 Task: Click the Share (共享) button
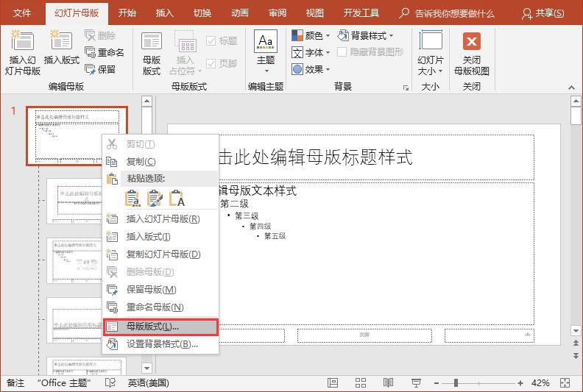(543, 13)
